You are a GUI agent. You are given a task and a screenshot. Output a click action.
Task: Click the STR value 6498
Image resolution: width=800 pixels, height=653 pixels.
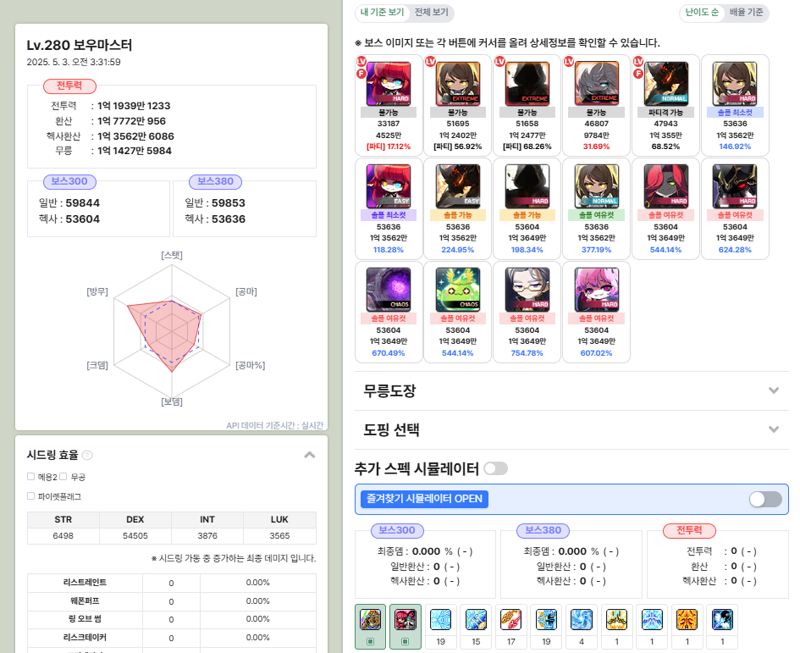[63, 536]
